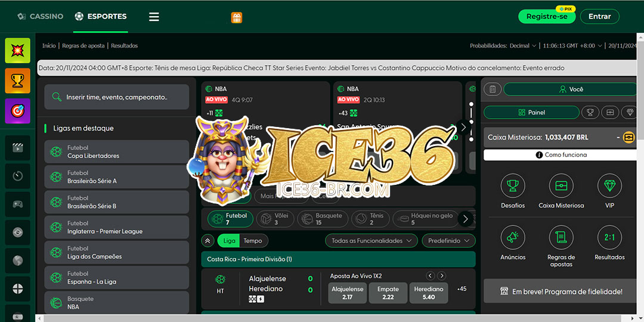Open the green explosion sidebar icon
Viewport: 644px width, 322px height.
click(18, 51)
